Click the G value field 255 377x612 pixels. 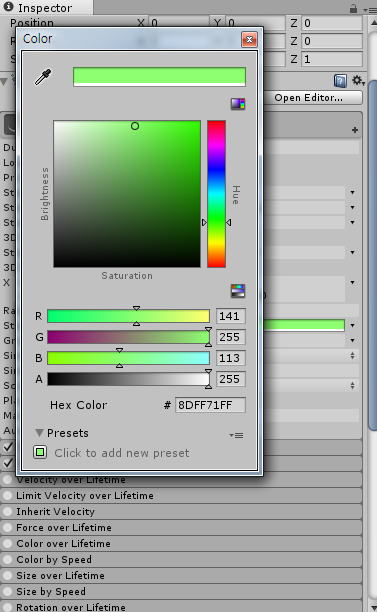pos(231,337)
